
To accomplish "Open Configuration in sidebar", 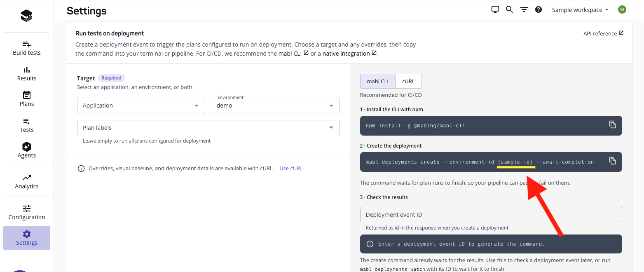I will pos(27,213).
